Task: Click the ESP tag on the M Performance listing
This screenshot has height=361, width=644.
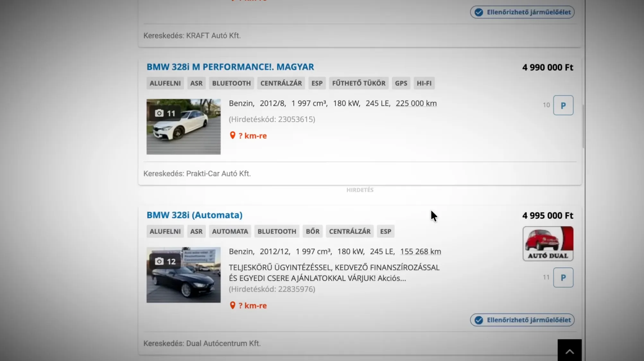Action: pos(317,83)
